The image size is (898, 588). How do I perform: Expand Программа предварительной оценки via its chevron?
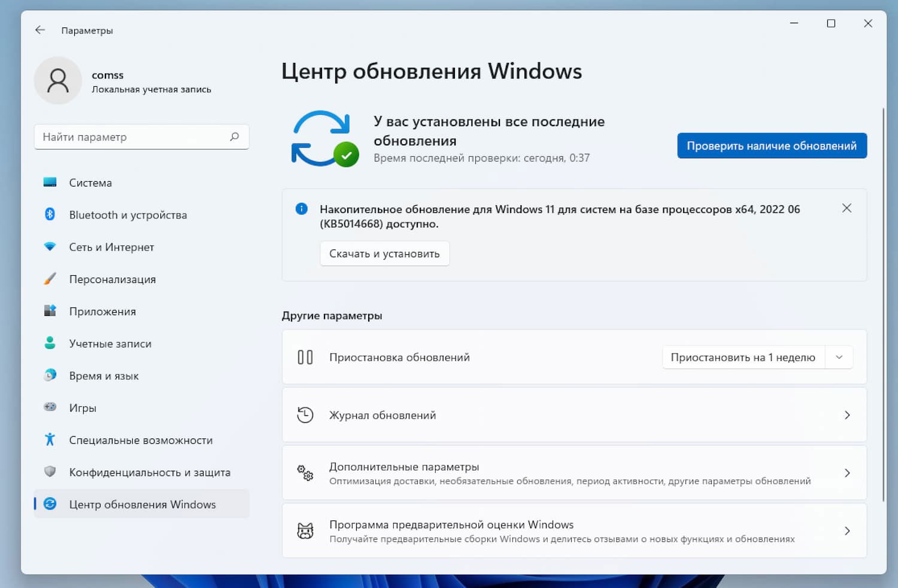(x=847, y=531)
